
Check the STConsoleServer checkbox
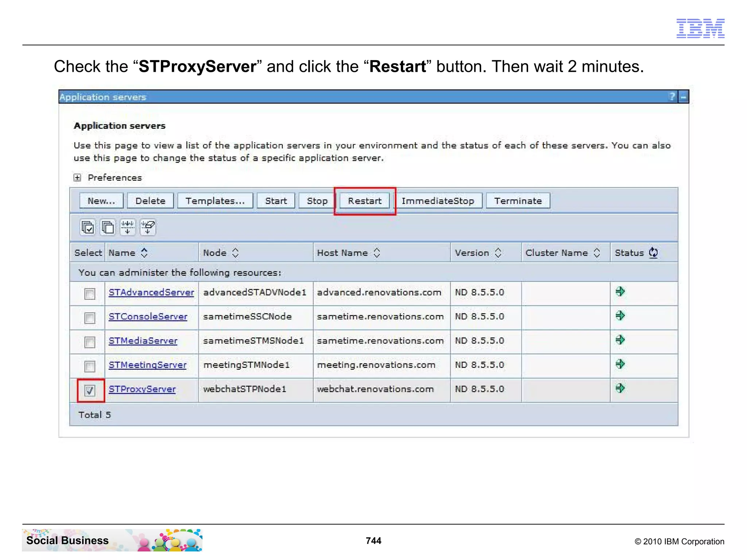click(x=89, y=318)
